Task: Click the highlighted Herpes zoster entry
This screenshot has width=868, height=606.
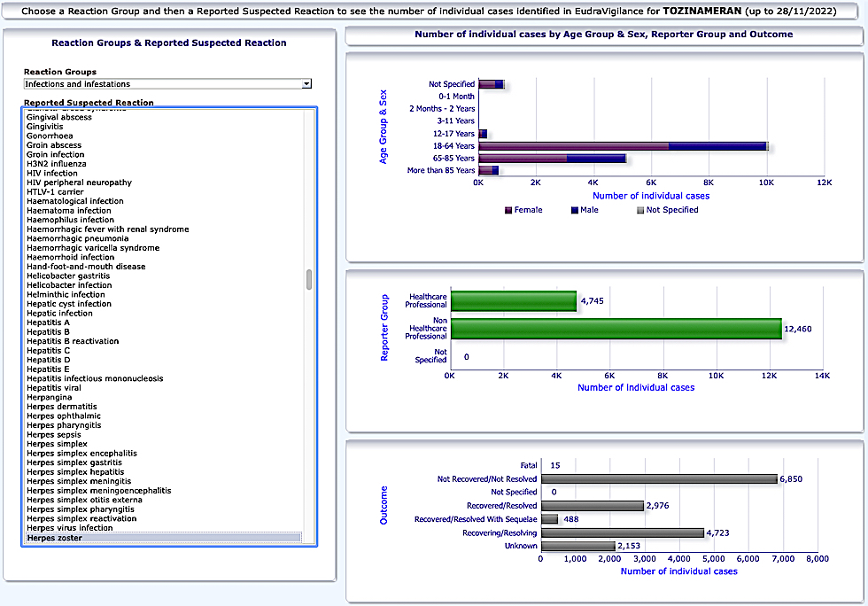Action: click(x=164, y=538)
